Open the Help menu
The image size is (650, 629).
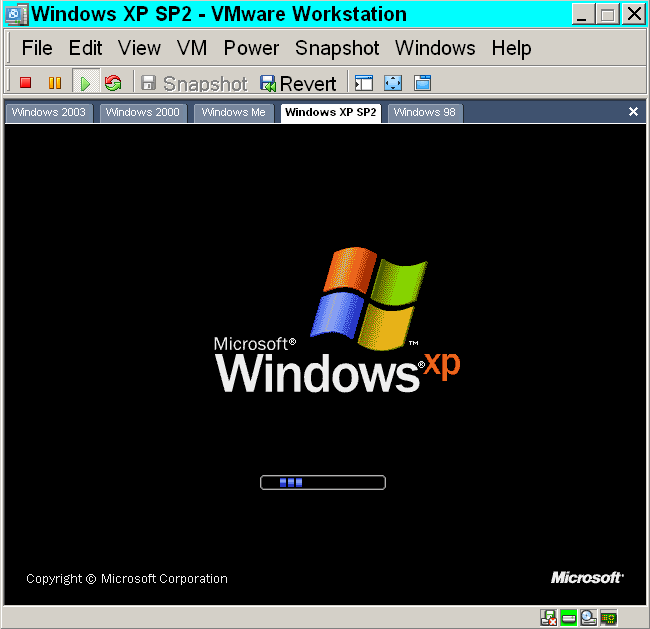click(x=511, y=48)
